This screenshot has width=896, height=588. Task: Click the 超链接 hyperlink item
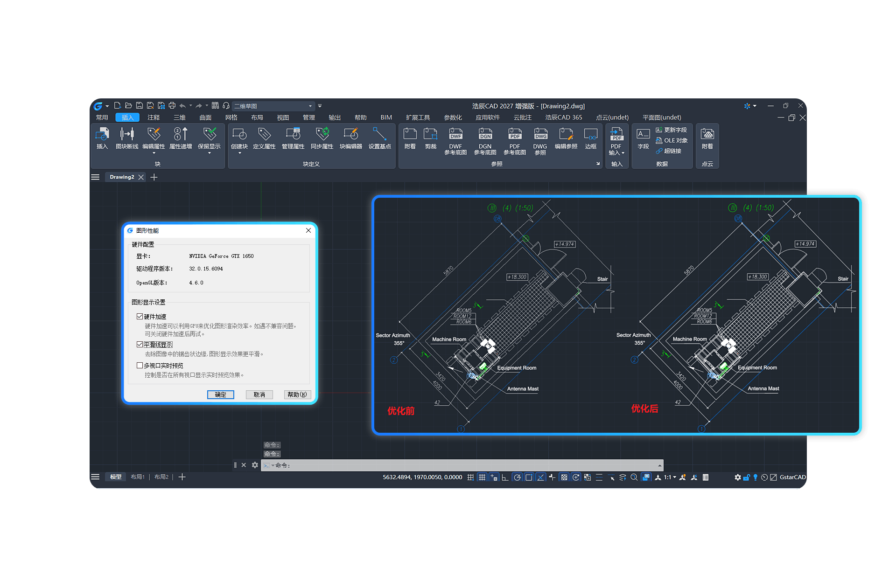668,151
